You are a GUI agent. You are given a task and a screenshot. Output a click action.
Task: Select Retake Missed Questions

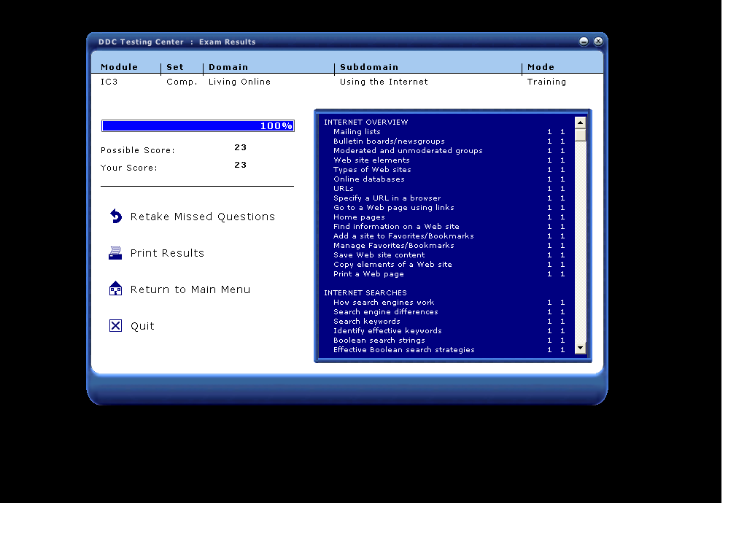(203, 217)
